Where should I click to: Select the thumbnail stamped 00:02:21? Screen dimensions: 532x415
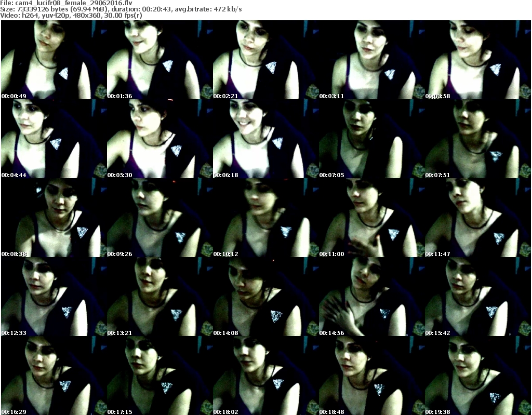(265, 60)
